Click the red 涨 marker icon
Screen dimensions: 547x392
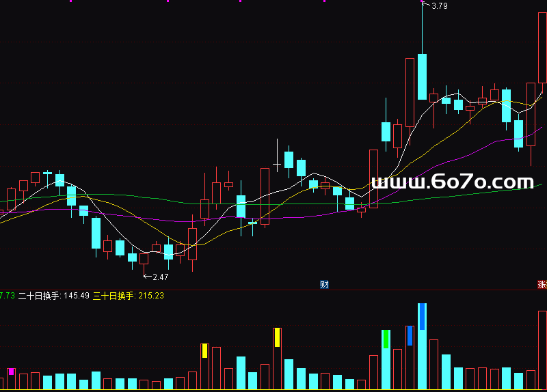(542, 284)
